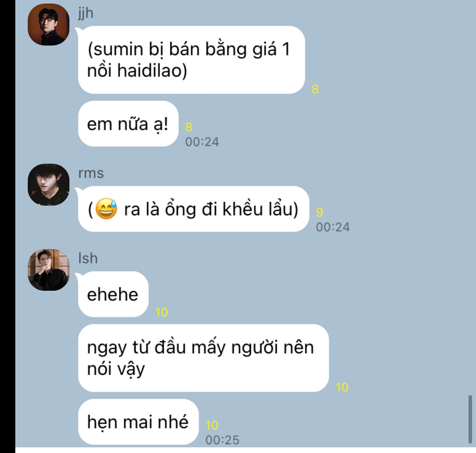
Task: Click the read count 9 beside rms's message
Action: click(x=319, y=212)
